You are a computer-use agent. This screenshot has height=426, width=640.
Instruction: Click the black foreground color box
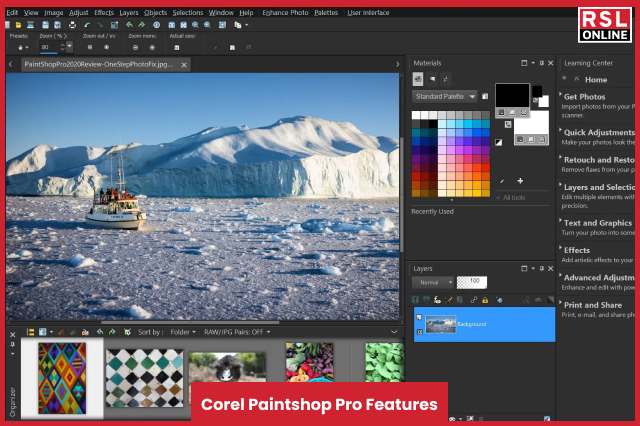pyautogui.click(x=512, y=95)
